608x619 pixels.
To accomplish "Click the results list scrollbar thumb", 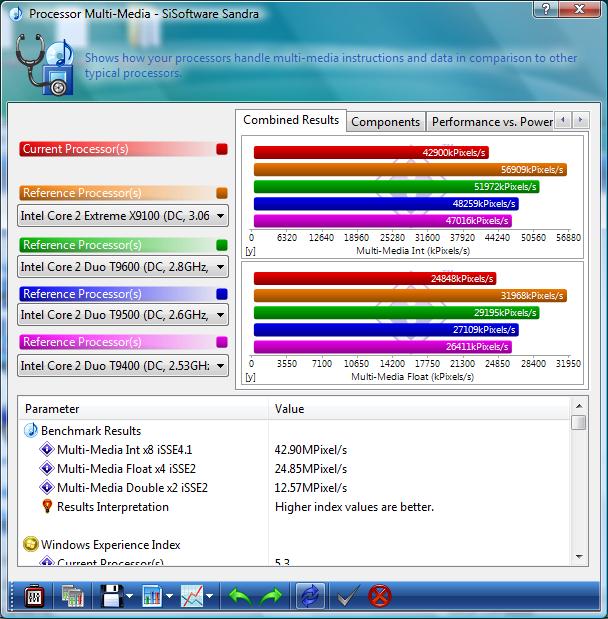I will (x=579, y=422).
